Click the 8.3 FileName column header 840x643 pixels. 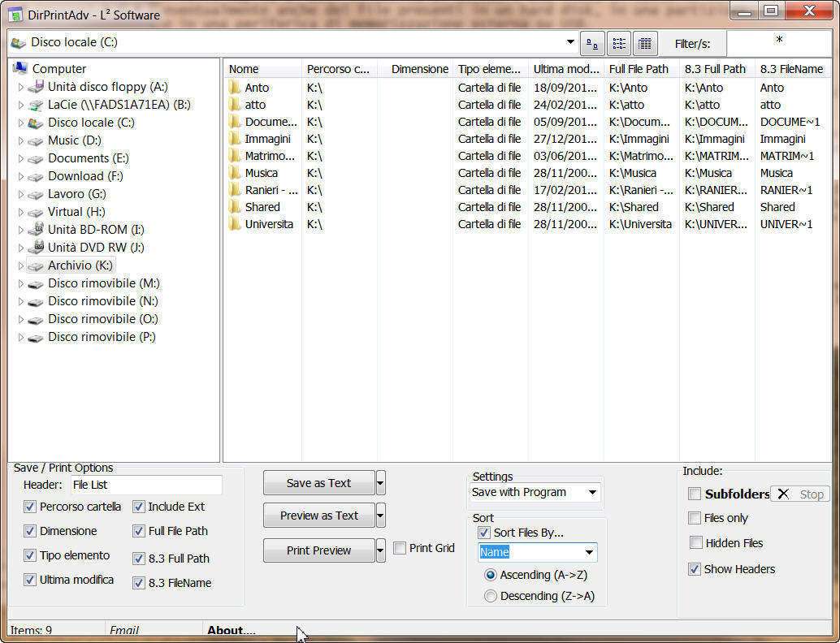793,69
